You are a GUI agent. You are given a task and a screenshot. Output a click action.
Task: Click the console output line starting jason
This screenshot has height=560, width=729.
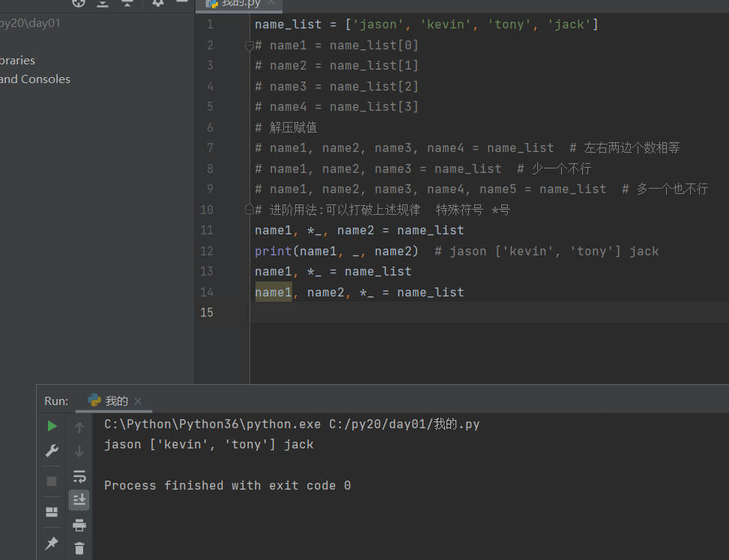point(209,445)
